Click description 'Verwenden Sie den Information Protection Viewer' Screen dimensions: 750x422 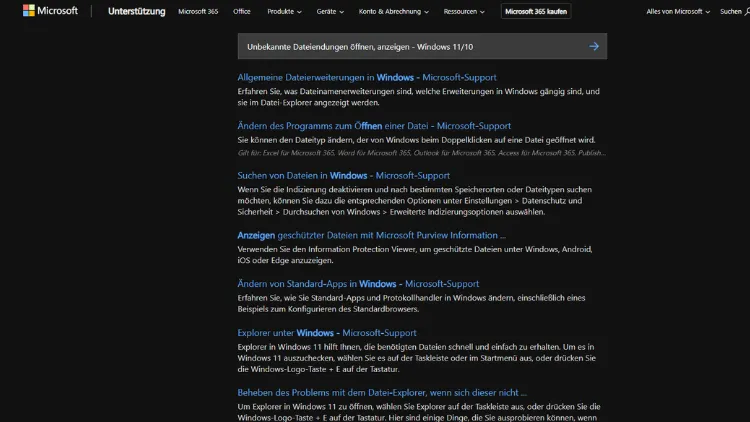[x=415, y=255]
